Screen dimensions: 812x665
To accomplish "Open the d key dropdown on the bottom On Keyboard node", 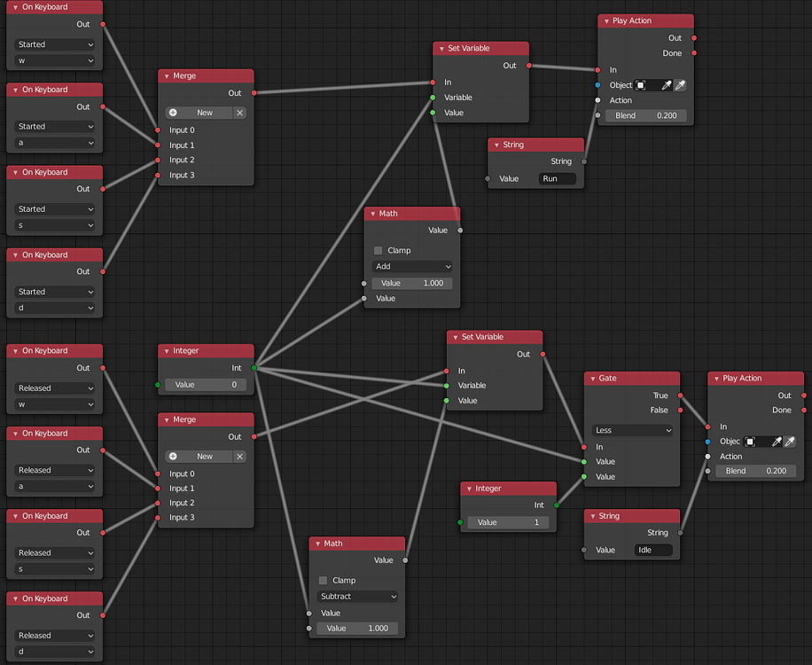I will point(54,652).
